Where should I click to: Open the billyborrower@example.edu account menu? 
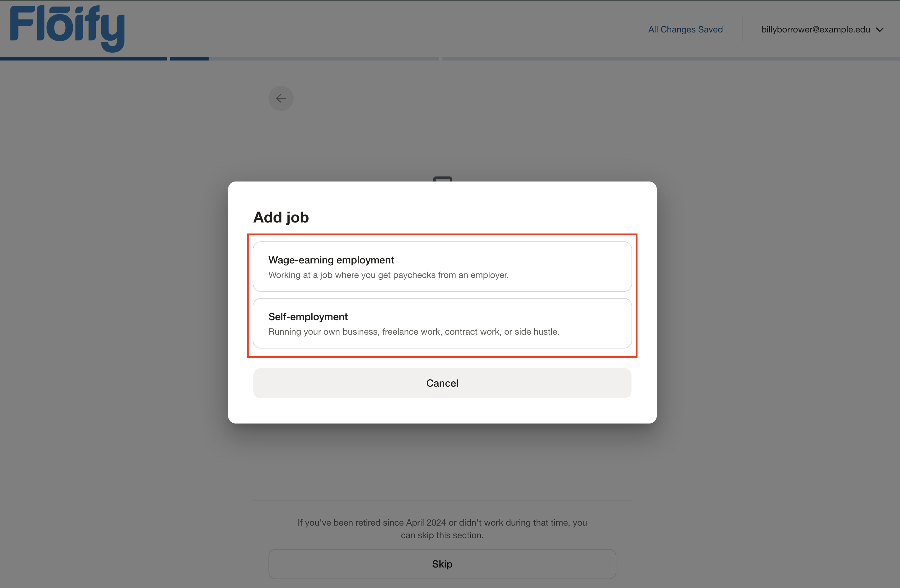pyautogui.click(x=815, y=30)
